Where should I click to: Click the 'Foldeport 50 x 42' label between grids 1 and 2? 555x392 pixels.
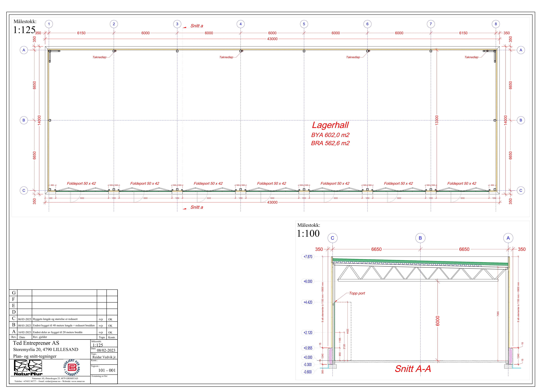pyautogui.click(x=81, y=184)
